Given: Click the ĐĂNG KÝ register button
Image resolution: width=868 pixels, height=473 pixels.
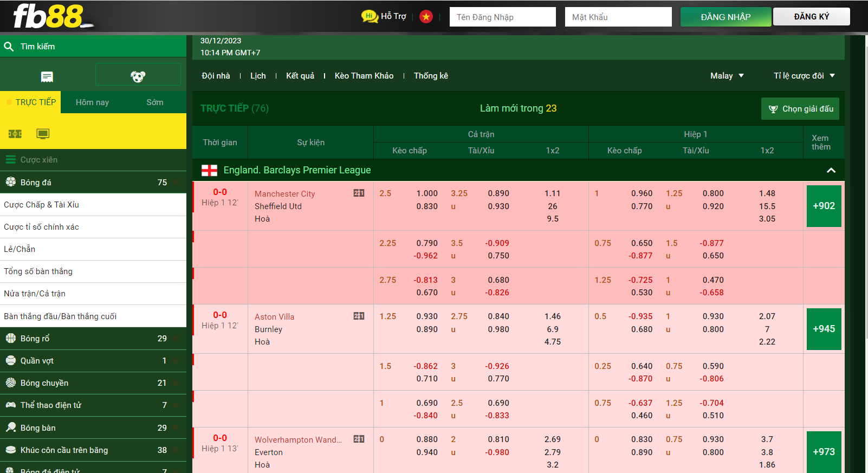Looking at the screenshot, I should (811, 17).
